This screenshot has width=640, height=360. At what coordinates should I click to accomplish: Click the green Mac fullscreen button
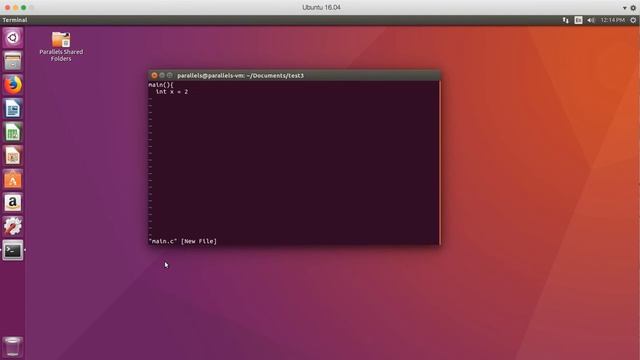click(24, 8)
